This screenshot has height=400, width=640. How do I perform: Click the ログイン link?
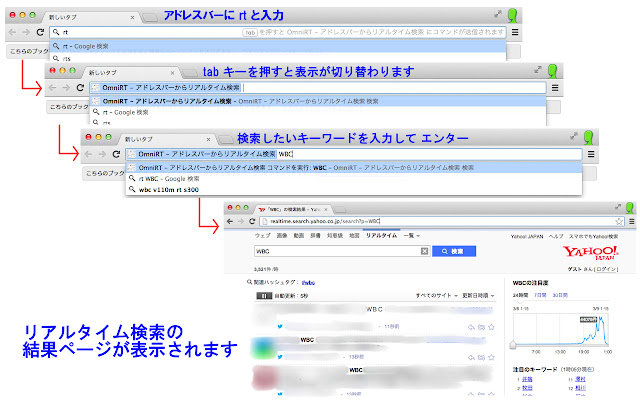pos(606,269)
